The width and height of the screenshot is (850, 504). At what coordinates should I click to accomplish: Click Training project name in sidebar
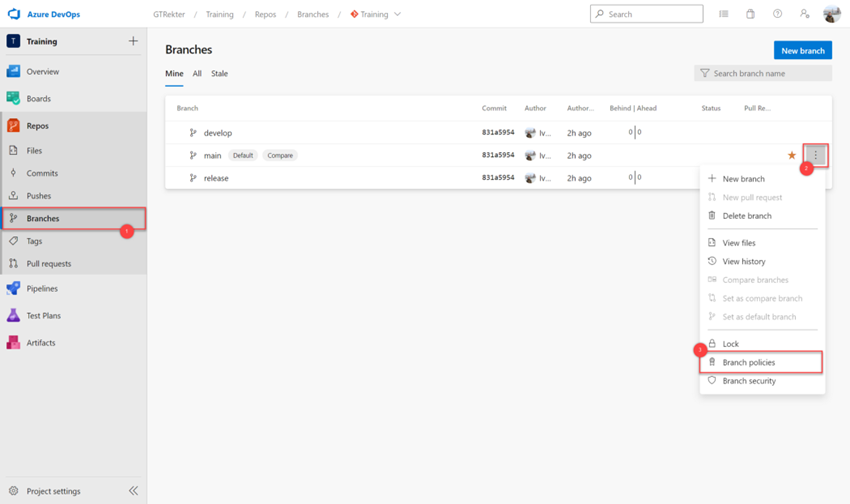pyautogui.click(x=42, y=41)
